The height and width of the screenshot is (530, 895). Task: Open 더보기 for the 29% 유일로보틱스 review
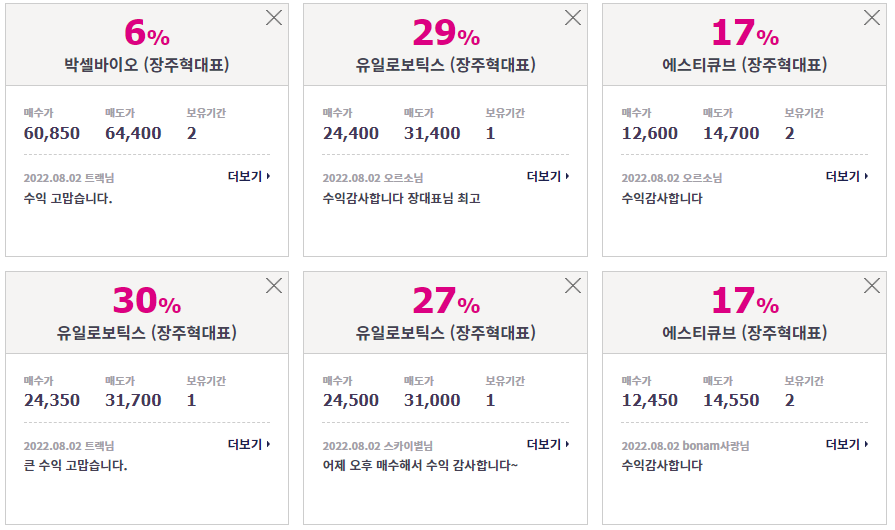click(548, 176)
